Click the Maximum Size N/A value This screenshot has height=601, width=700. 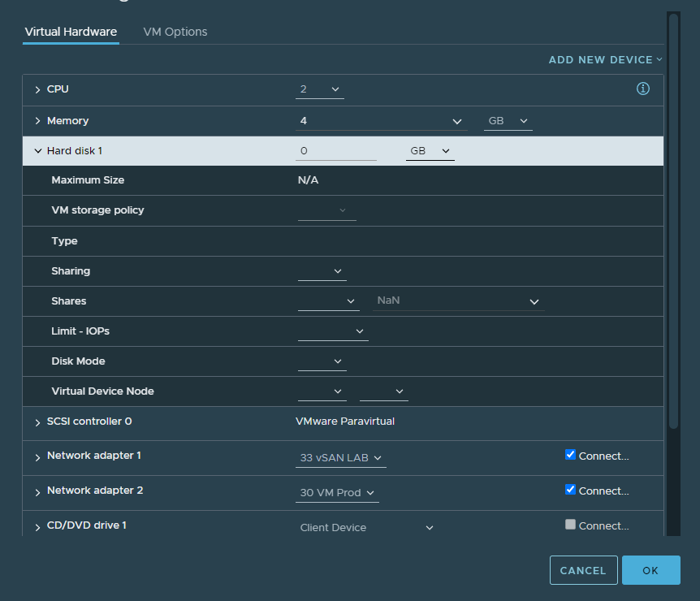pyautogui.click(x=308, y=180)
